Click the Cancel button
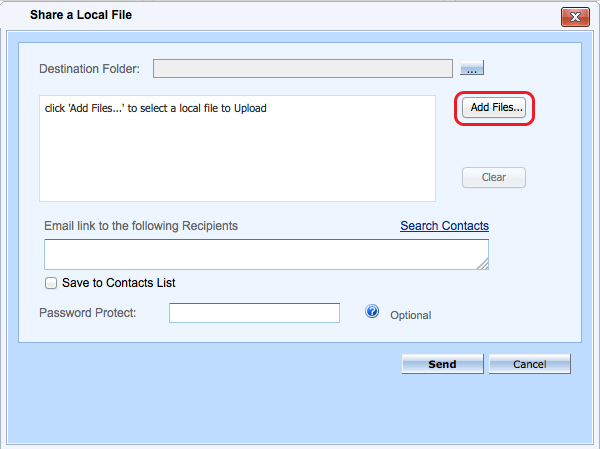The image size is (600, 449). pos(530,364)
